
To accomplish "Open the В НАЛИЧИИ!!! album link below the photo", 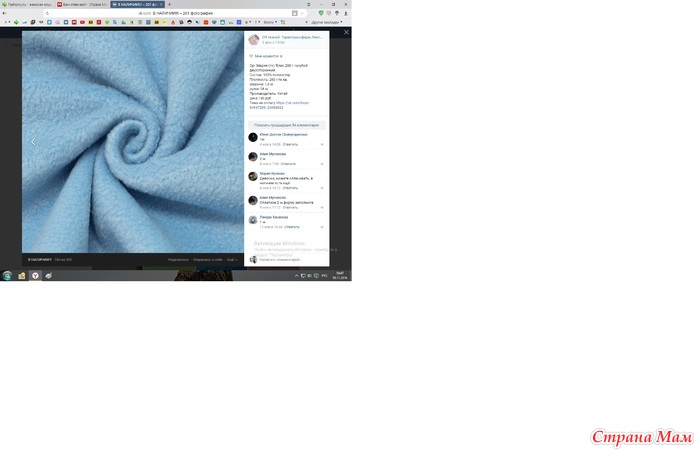I will [x=40, y=259].
